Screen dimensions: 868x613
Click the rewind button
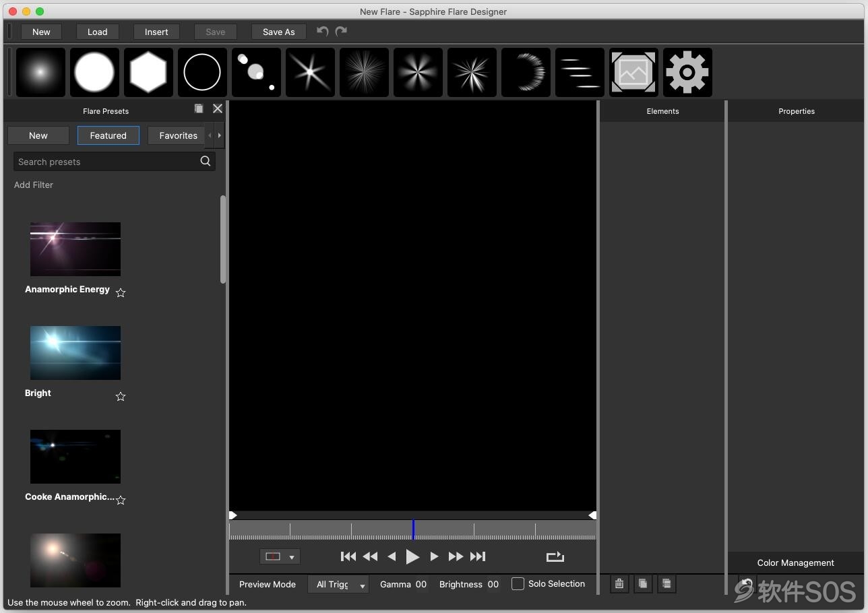tap(370, 556)
